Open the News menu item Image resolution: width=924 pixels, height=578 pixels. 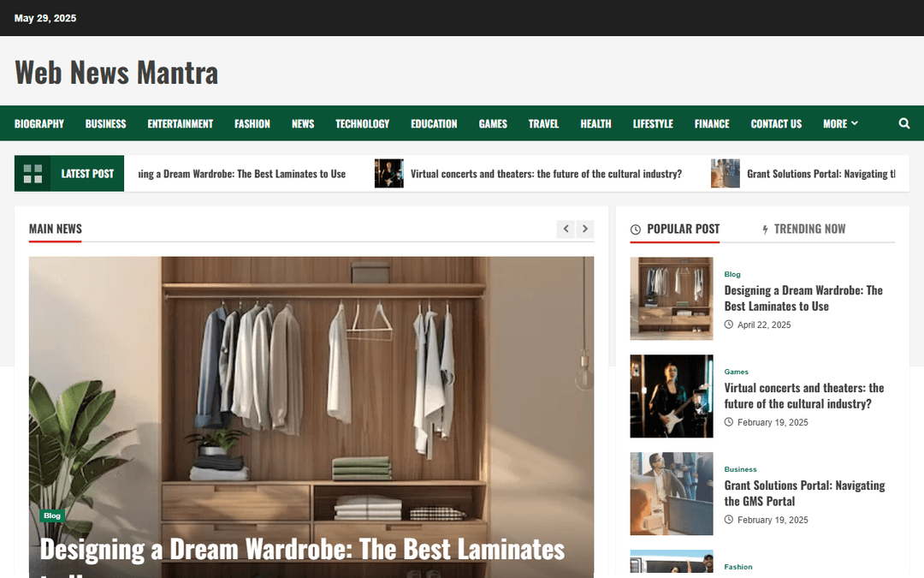pyautogui.click(x=303, y=123)
